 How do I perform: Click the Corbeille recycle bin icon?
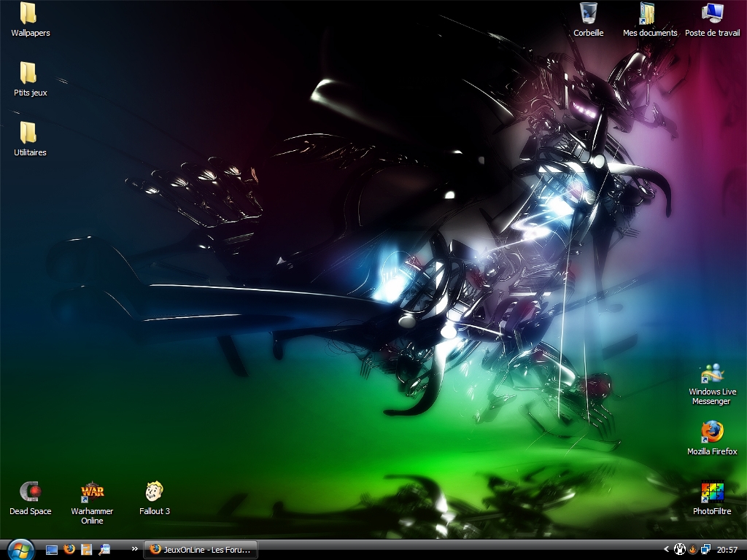pyautogui.click(x=589, y=13)
